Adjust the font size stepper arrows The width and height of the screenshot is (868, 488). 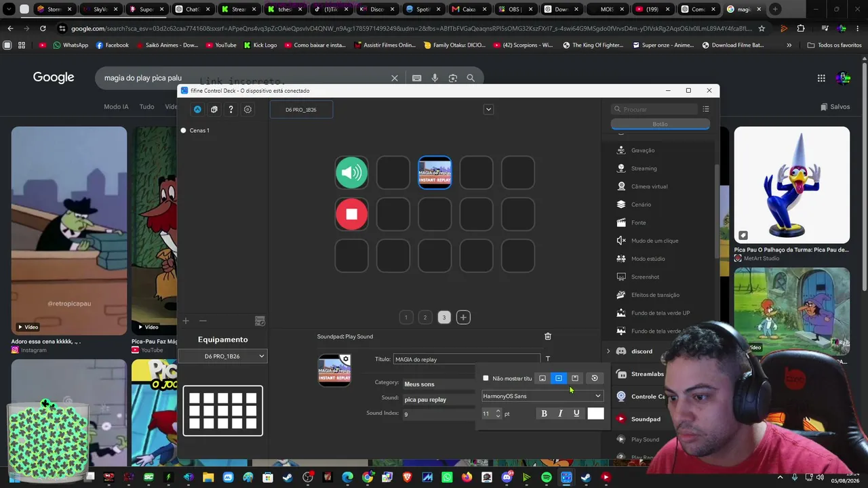click(x=498, y=413)
